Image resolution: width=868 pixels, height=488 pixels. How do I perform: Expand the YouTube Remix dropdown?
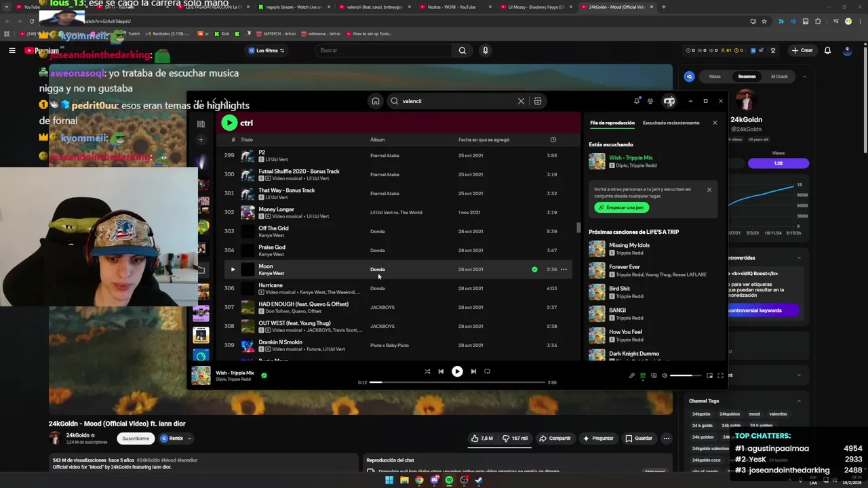pyautogui.click(x=175, y=439)
